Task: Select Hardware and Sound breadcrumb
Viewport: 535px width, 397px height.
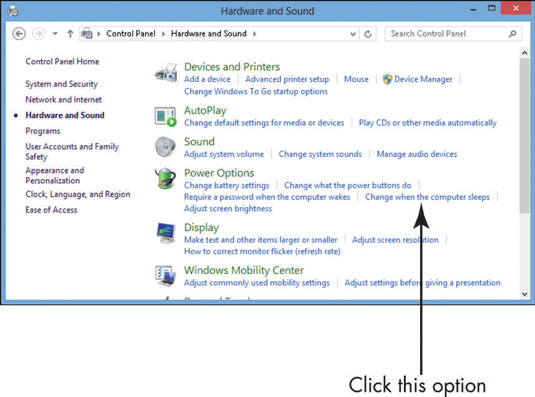Action: point(208,33)
